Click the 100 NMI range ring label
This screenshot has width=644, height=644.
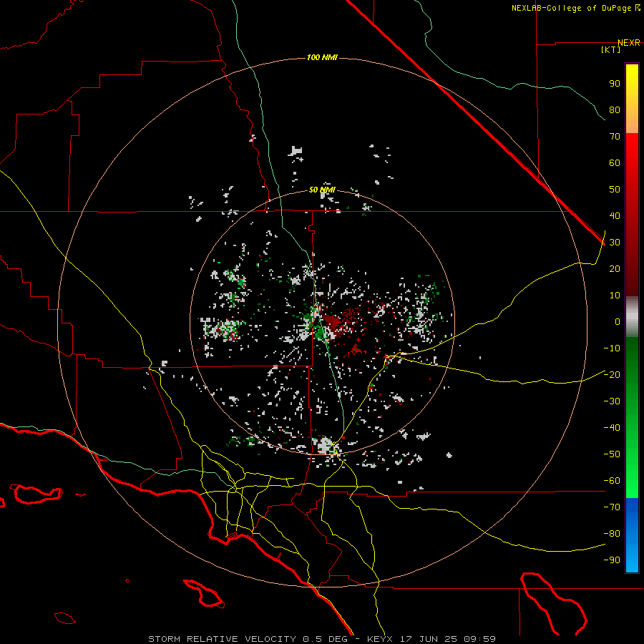coord(322,57)
